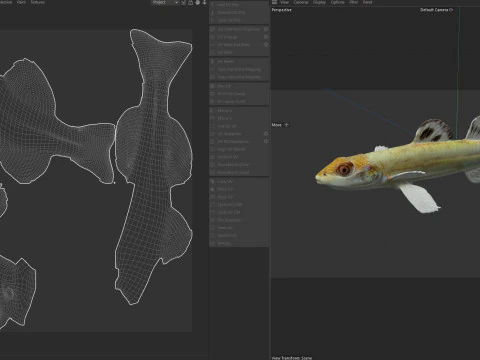The width and height of the screenshot is (480, 360).
Task: Click the down-arrow icon in the UV toolbar
Action: click(x=204, y=2)
